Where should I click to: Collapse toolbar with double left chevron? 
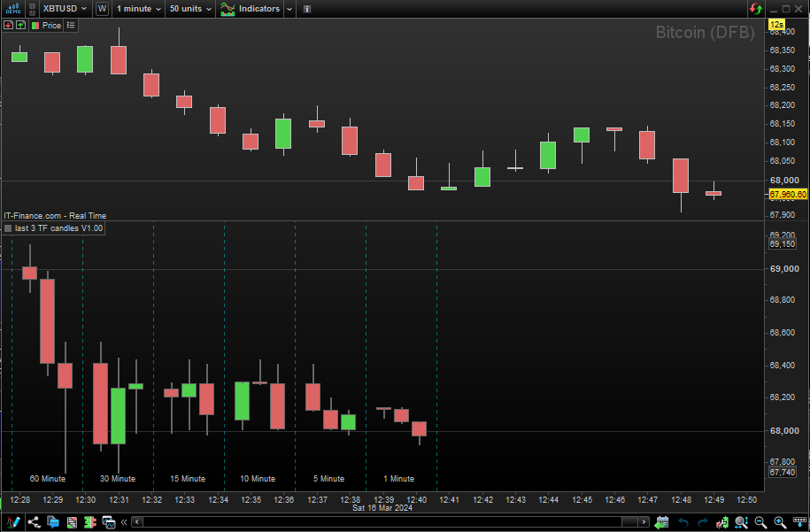click(124, 522)
